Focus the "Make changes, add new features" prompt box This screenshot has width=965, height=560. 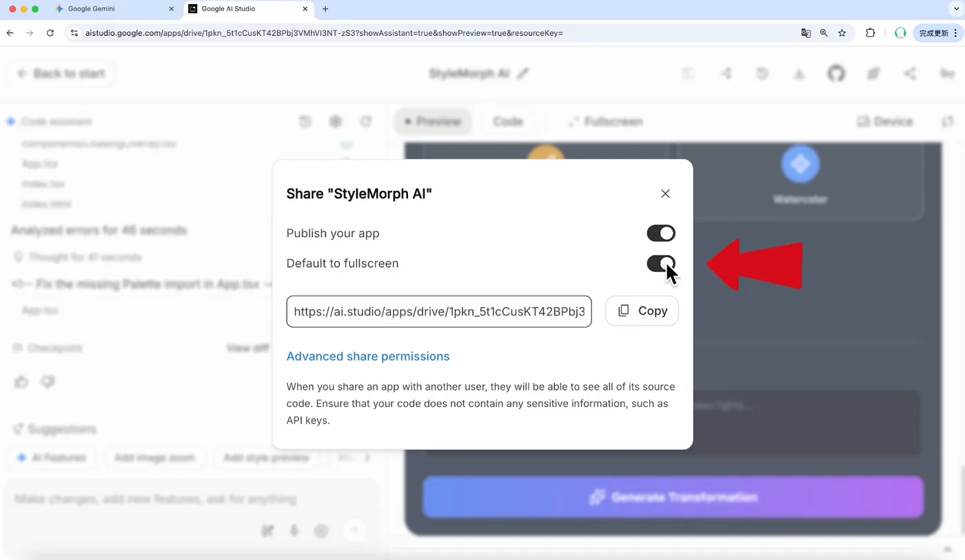(x=190, y=499)
